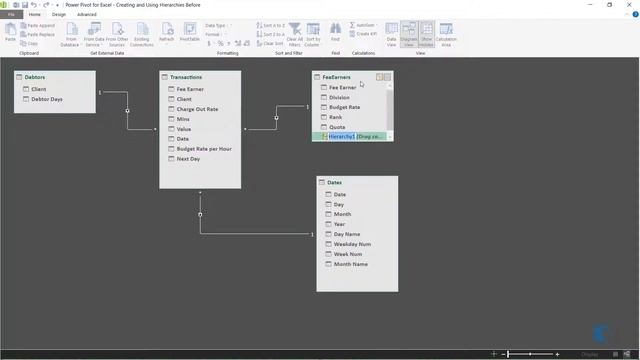Click the Save icon in quick access toolbar
This screenshot has width=640, height=360.
[25, 5]
